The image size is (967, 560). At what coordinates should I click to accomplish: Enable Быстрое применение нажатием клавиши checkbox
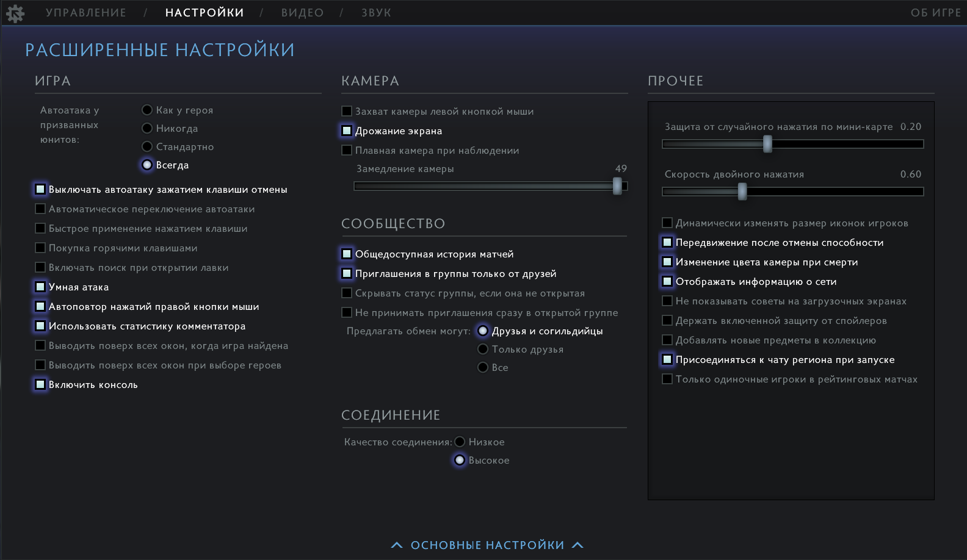[x=40, y=228]
